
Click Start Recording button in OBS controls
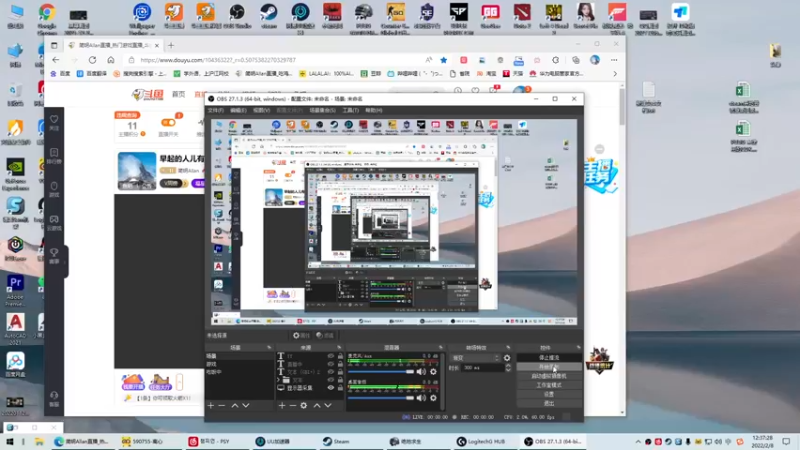click(x=549, y=367)
